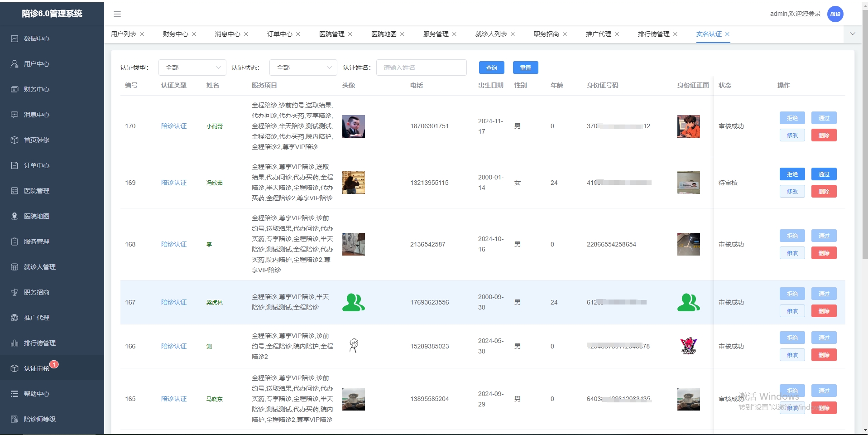
Task: Click the admin avatar icon
Action: point(835,14)
